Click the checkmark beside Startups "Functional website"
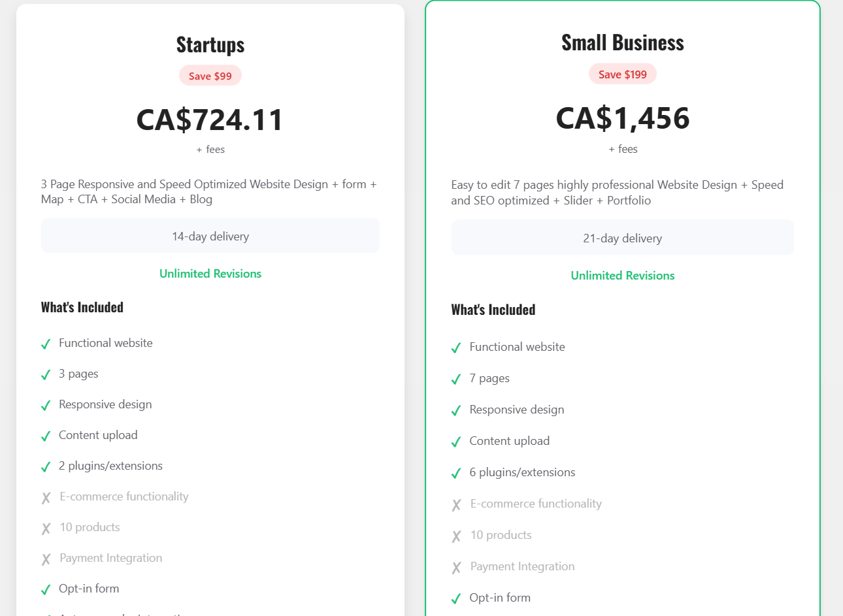 46,344
